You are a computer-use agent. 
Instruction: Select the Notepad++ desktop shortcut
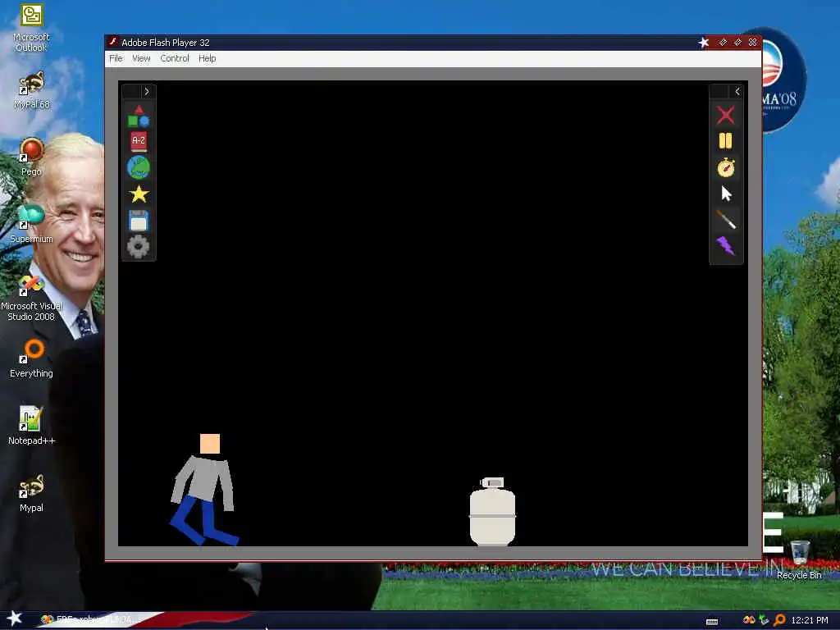[x=32, y=426]
